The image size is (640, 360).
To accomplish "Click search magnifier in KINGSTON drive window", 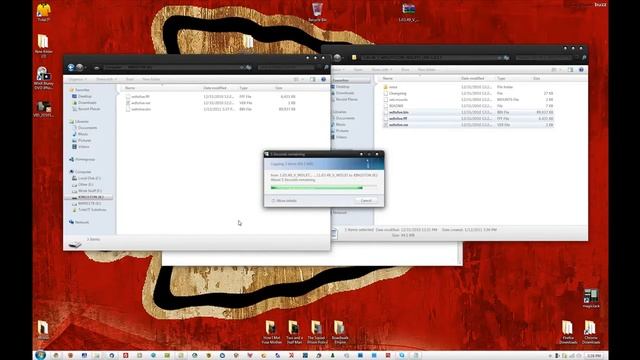I will (x=326, y=67).
